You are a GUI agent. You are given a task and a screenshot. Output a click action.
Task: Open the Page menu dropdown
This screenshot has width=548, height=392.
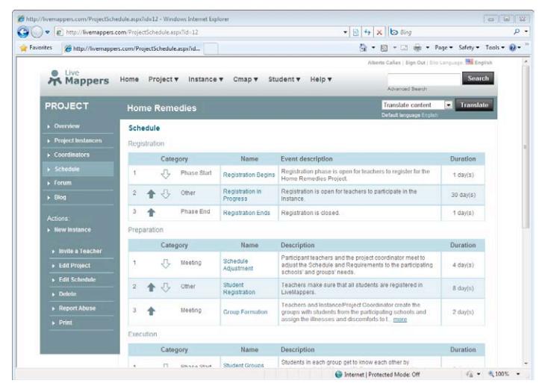coord(443,48)
